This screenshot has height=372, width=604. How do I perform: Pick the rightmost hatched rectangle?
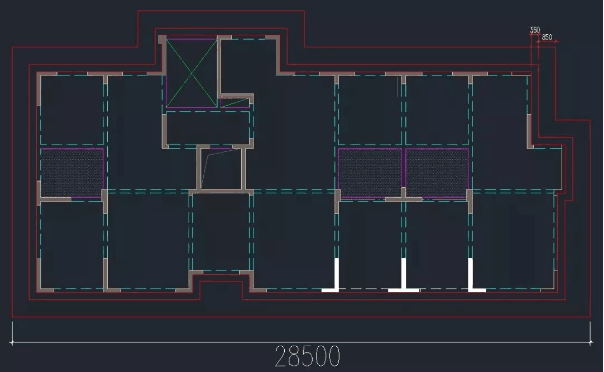point(437,173)
